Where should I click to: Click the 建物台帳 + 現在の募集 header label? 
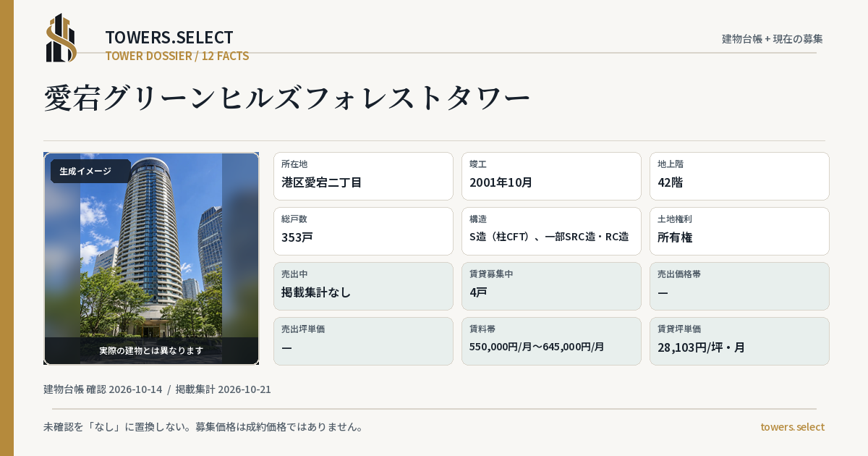tap(773, 39)
